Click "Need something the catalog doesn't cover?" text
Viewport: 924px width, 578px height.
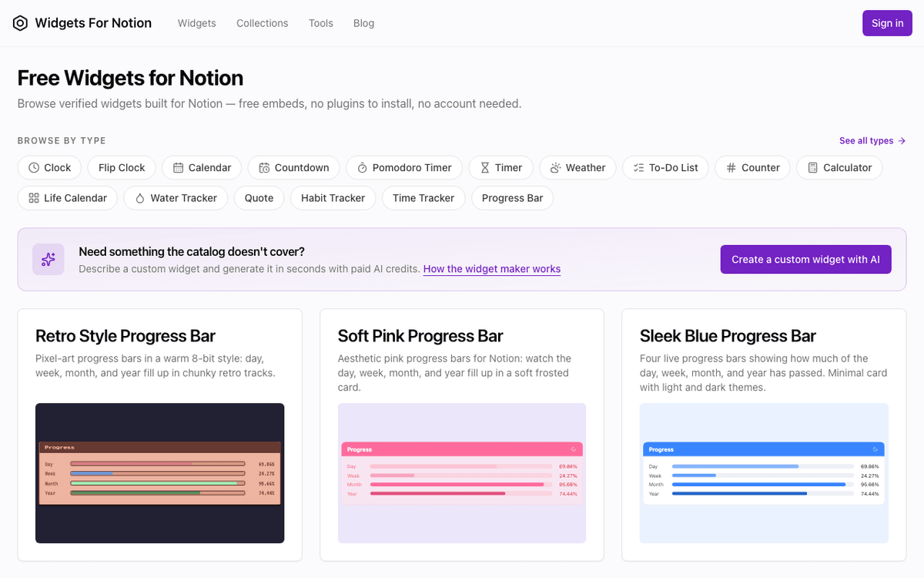pos(192,252)
